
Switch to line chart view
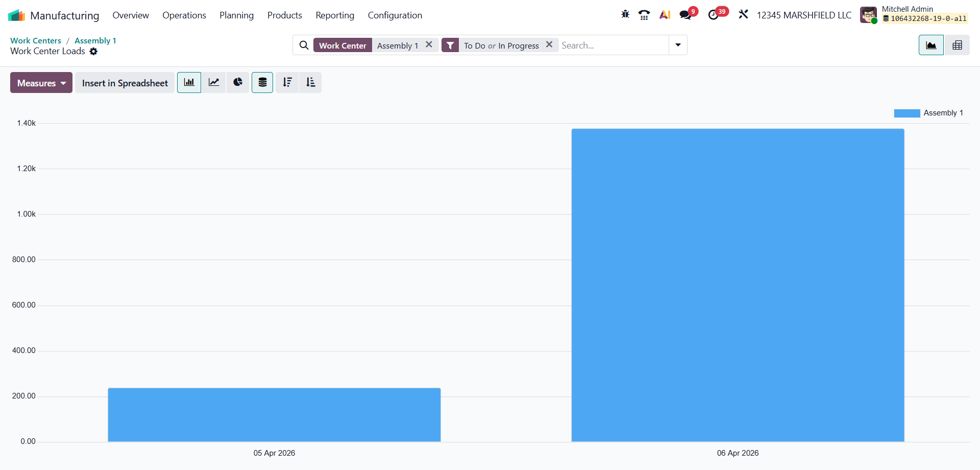click(214, 83)
